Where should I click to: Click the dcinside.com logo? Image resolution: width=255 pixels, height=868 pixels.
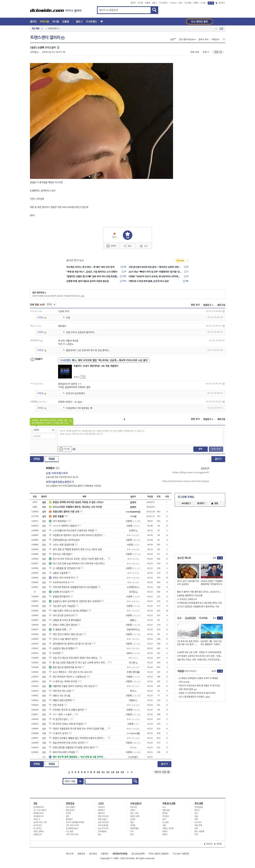[47, 10]
